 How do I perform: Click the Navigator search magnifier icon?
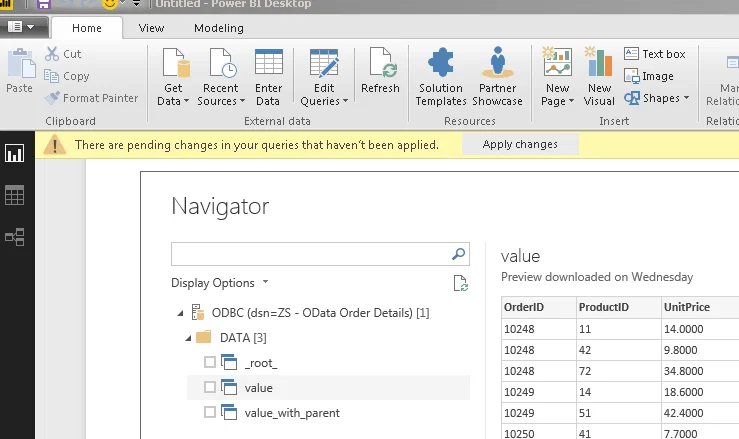click(x=459, y=254)
